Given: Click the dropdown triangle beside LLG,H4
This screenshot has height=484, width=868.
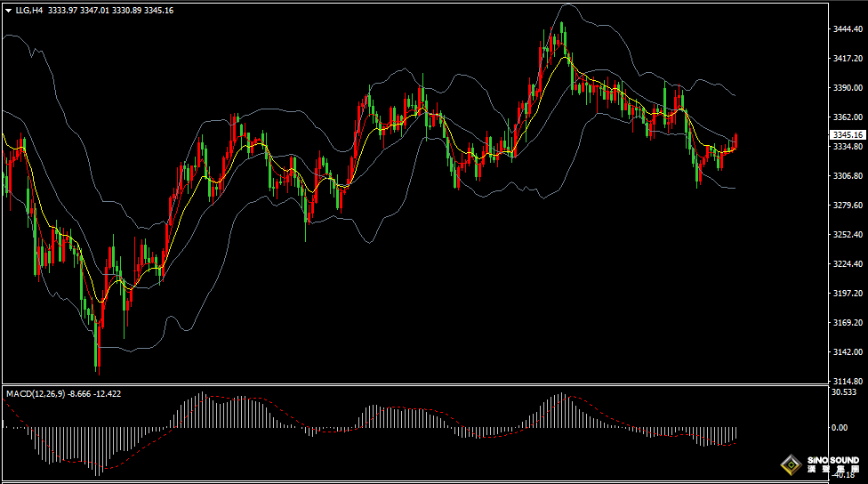Looking at the screenshot, I should [9, 11].
